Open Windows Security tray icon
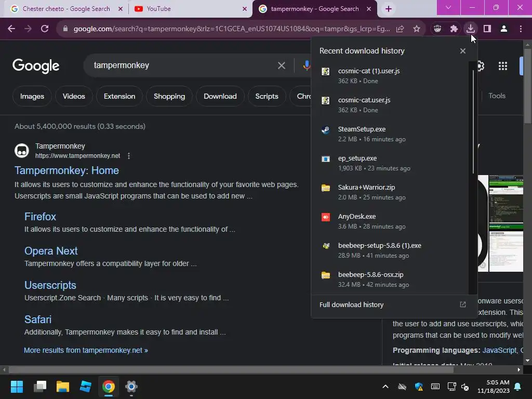Viewport: 532px width, 399px height. click(x=419, y=387)
